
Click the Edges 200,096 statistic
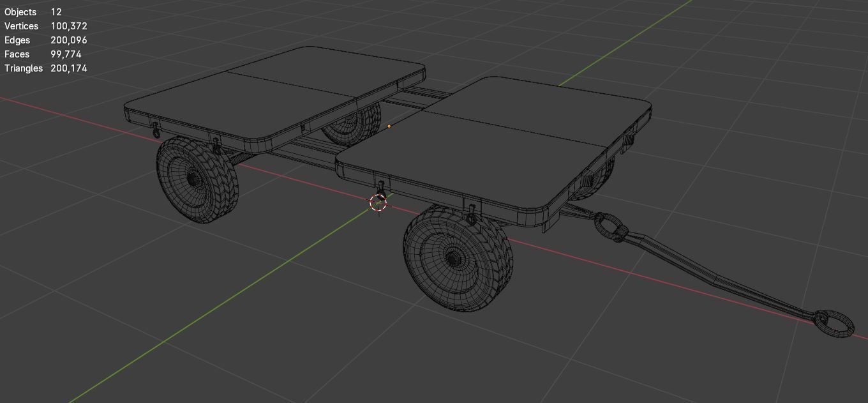coord(46,40)
